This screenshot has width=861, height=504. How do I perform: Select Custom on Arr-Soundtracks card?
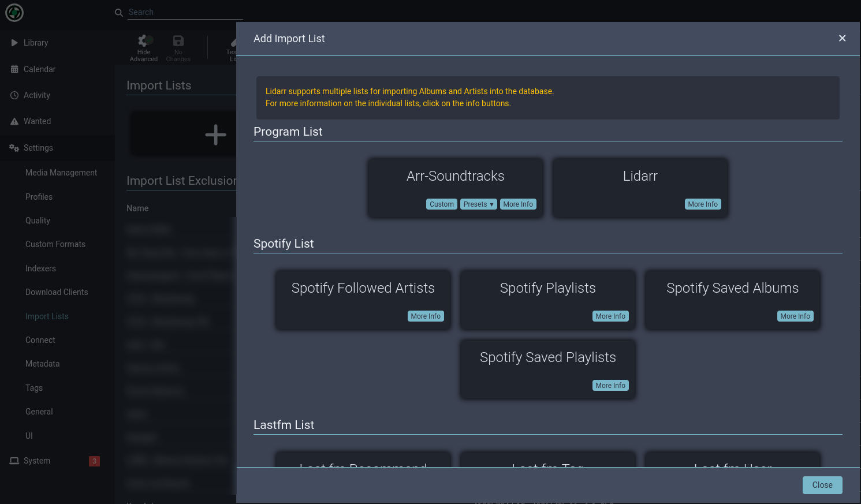(x=442, y=204)
